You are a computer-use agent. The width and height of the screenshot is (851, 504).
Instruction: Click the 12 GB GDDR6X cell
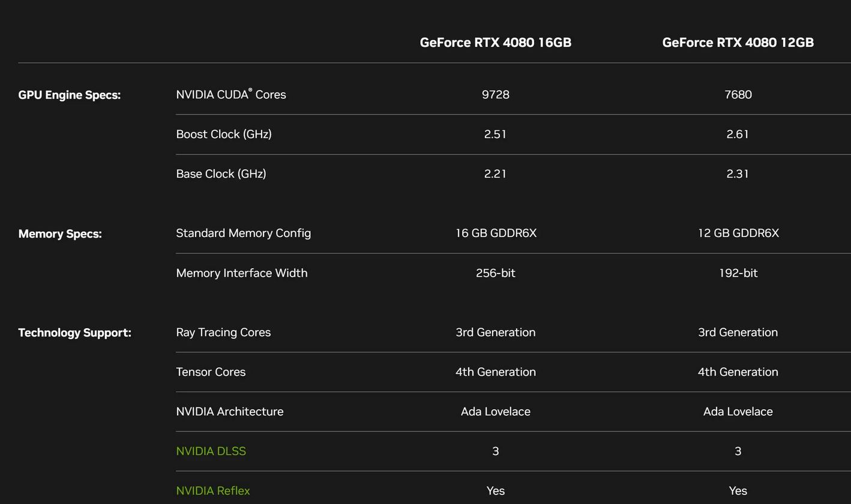(x=738, y=233)
